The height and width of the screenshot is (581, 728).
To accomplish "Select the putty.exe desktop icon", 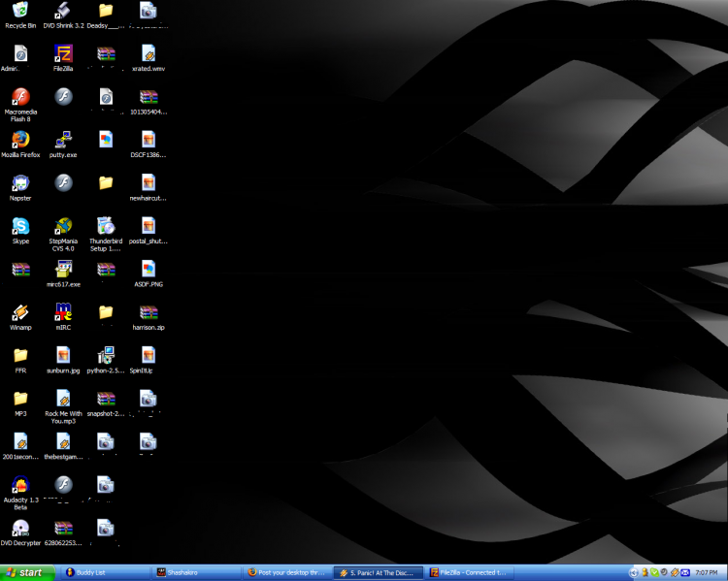I will point(64,140).
